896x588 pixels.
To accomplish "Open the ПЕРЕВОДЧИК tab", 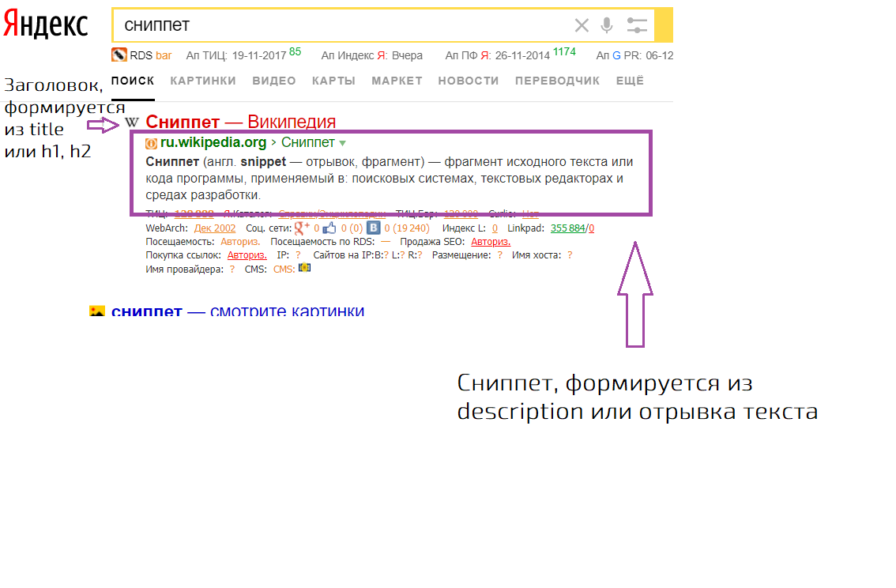I will click(x=557, y=81).
